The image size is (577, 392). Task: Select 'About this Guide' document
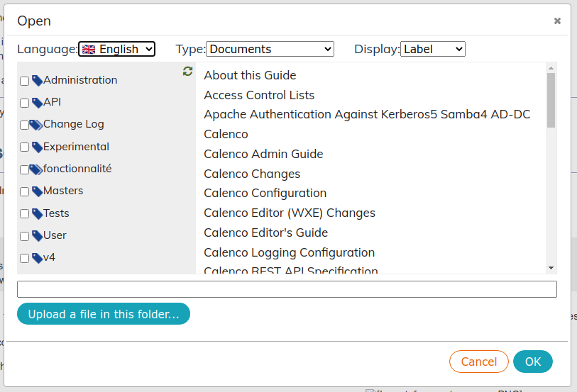coord(250,75)
